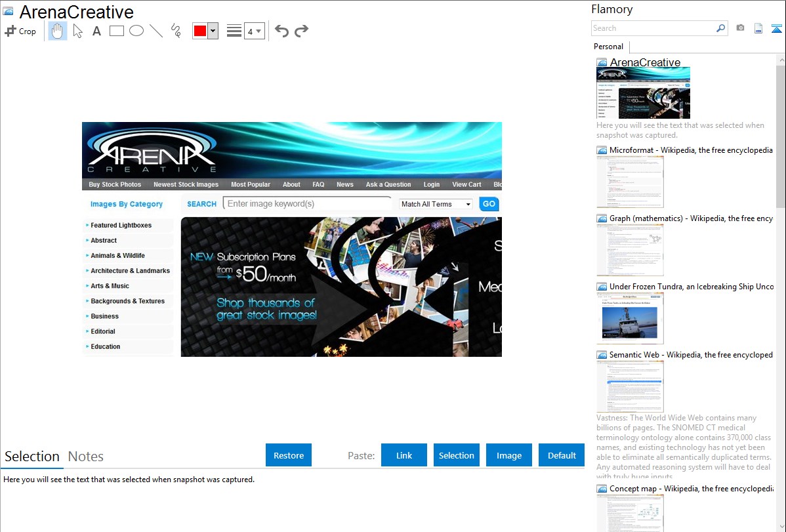Click the red color swatch

tap(200, 31)
